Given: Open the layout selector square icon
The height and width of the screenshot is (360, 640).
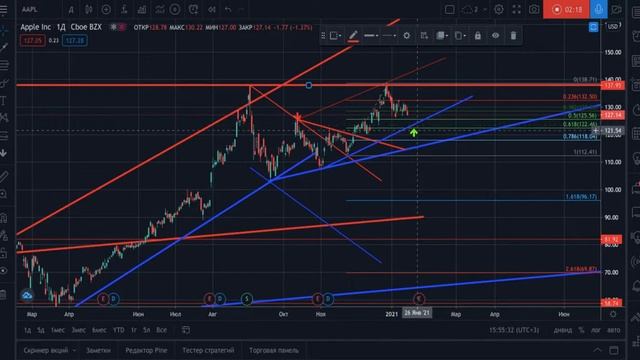Looking at the screenshot, I should (450, 9).
